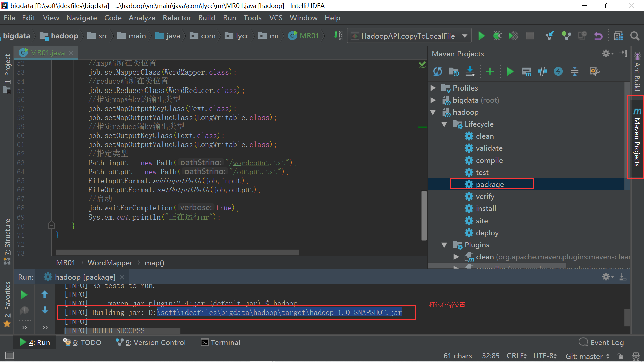644x362 pixels.
Task: Click the Debug bug icon
Action: coord(497,36)
